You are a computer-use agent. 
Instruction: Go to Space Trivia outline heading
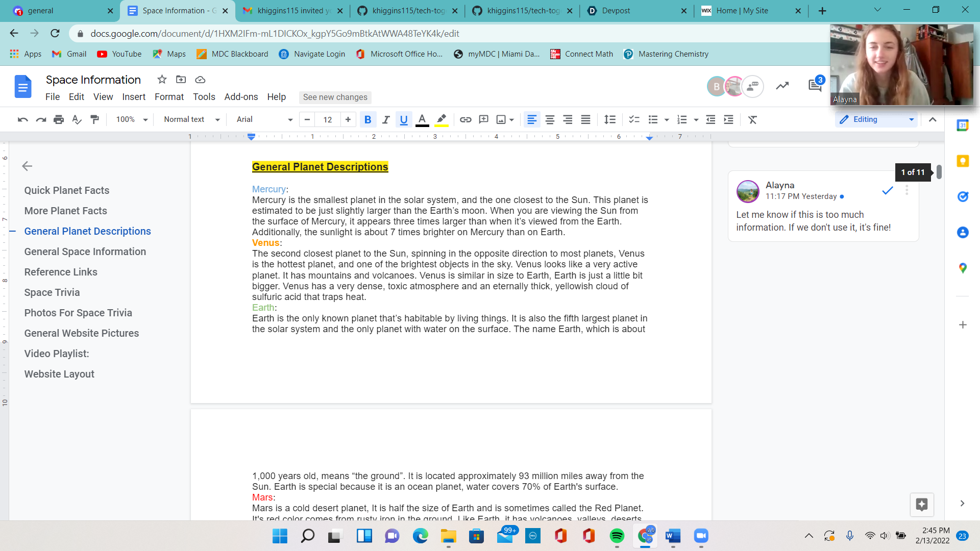click(x=52, y=292)
